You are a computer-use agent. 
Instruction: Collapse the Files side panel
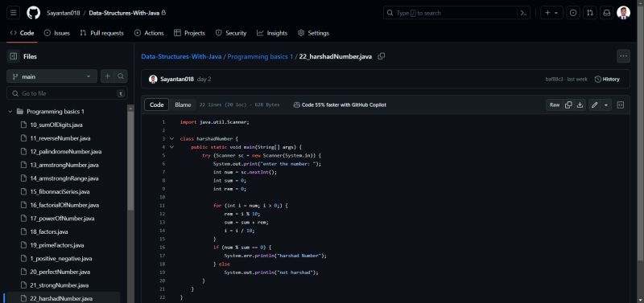(13, 56)
